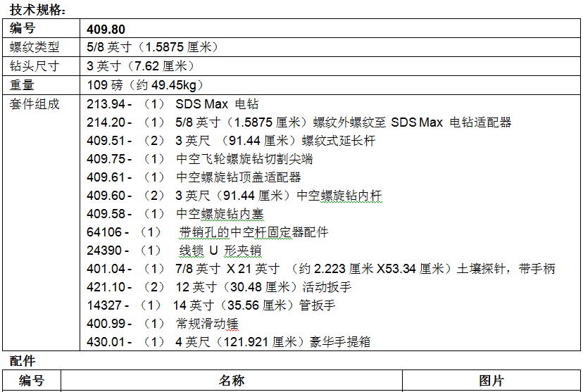The image size is (583, 392).
Task: Select the 钻头尺寸 row label
Action: tap(35, 66)
